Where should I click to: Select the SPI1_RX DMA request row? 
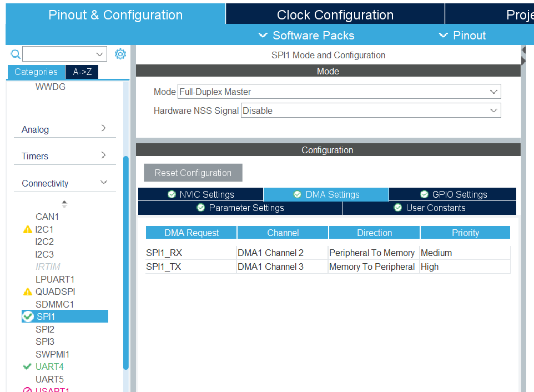point(328,253)
